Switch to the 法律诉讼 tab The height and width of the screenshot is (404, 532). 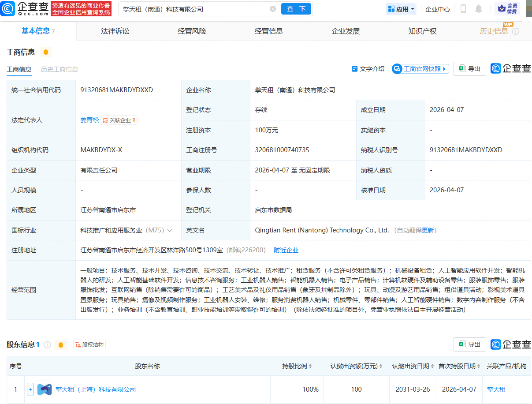[x=115, y=31]
